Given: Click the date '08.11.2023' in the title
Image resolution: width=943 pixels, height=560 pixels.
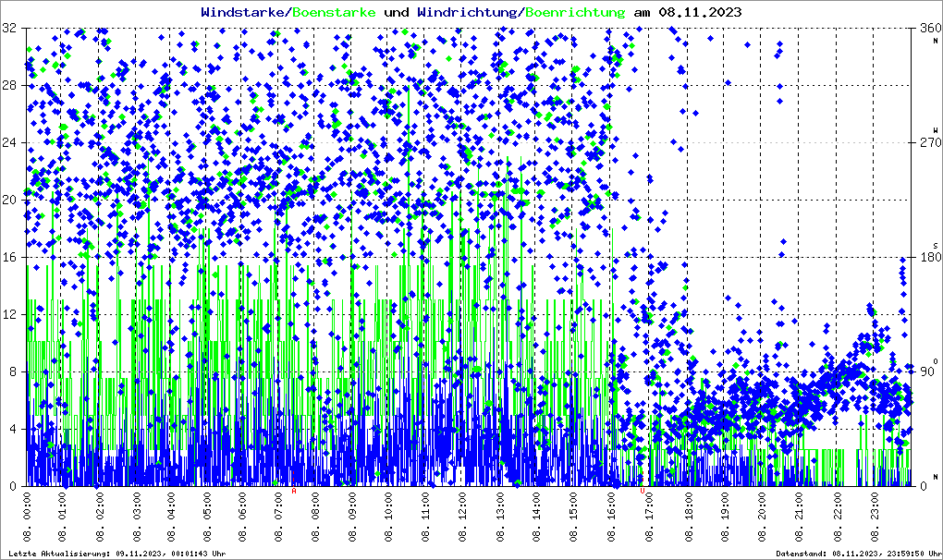Looking at the screenshot, I should 700,12.
